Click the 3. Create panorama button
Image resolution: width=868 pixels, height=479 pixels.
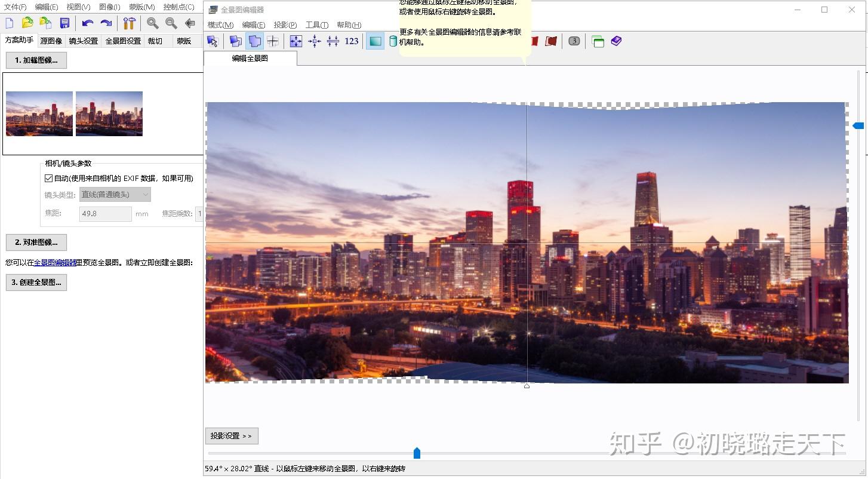pos(36,283)
